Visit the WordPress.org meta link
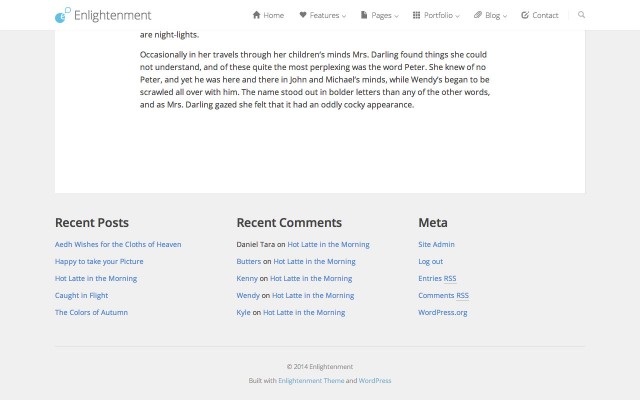The image size is (640, 400). tap(443, 312)
